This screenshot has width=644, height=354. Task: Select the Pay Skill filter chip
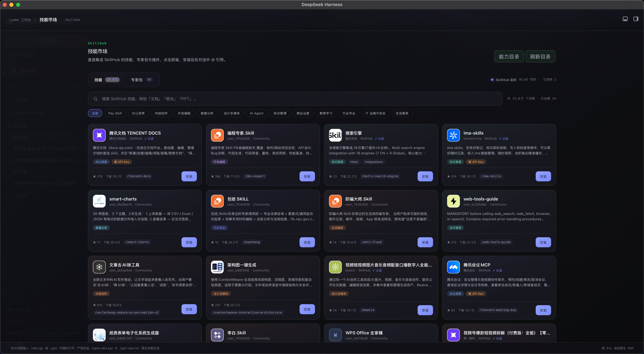click(115, 113)
